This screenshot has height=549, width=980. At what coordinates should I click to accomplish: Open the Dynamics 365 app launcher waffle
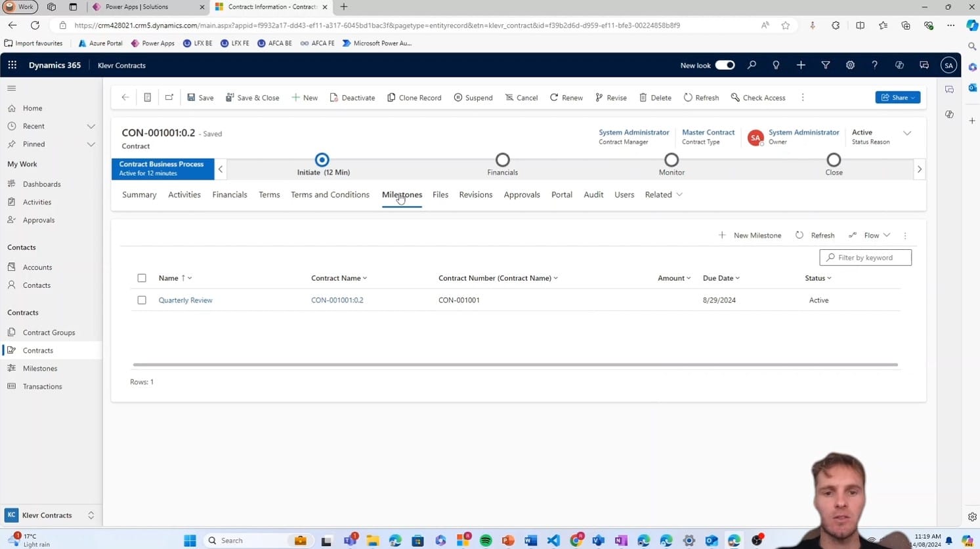12,66
